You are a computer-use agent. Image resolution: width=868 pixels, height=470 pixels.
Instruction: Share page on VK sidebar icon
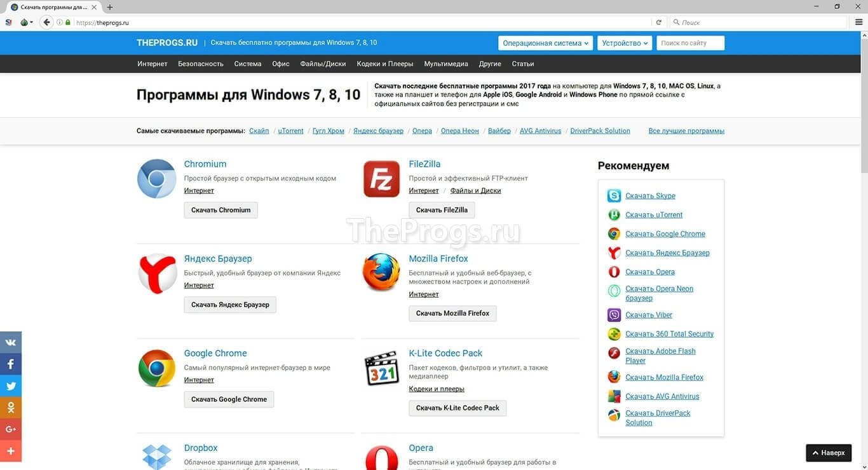click(x=11, y=342)
